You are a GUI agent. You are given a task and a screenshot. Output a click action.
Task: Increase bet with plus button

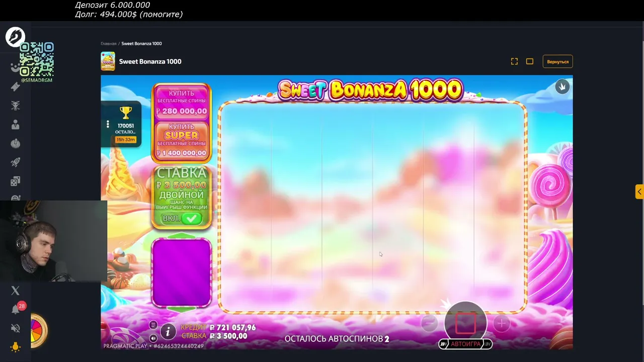click(x=501, y=323)
